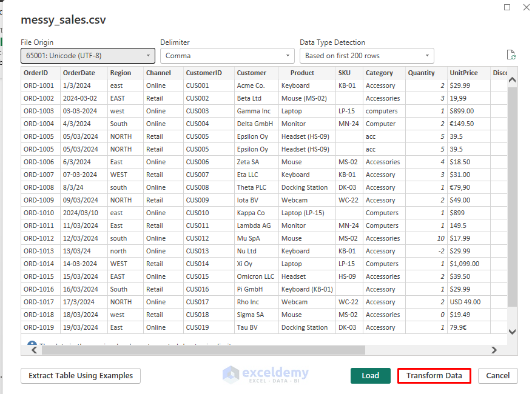Image resolution: width=532 pixels, height=394 pixels.
Task: Select the Customer column header
Action: (252, 72)
